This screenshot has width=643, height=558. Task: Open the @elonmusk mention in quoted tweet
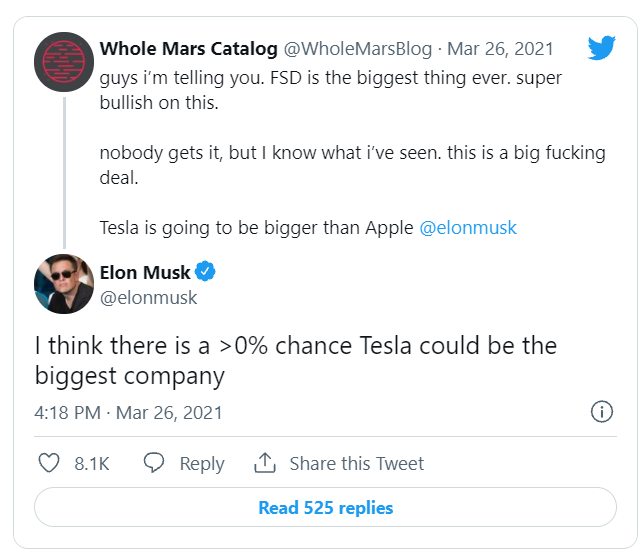coord(468,227)
